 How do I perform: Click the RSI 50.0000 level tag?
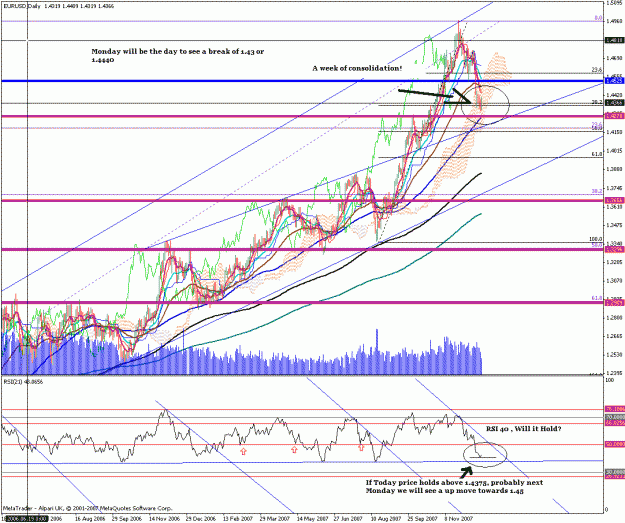point(614,444)
